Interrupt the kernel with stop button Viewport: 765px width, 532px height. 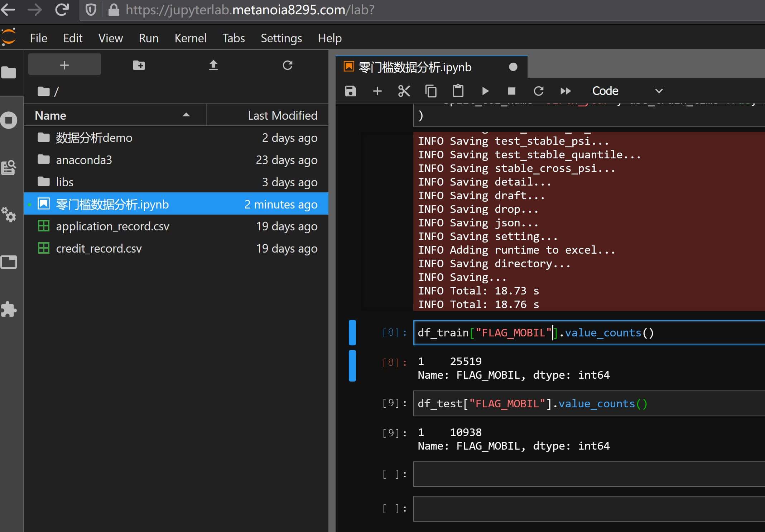click(x=511, y=91)
